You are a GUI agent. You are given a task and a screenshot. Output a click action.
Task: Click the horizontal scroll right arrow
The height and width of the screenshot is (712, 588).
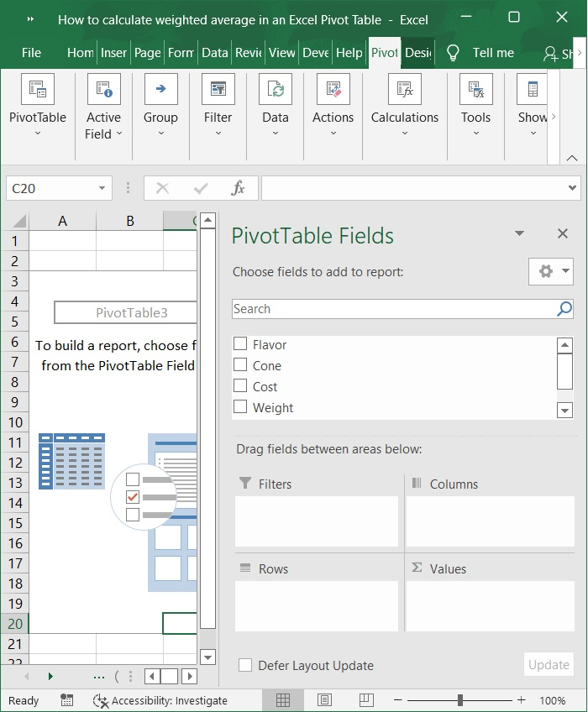point(190,677)
